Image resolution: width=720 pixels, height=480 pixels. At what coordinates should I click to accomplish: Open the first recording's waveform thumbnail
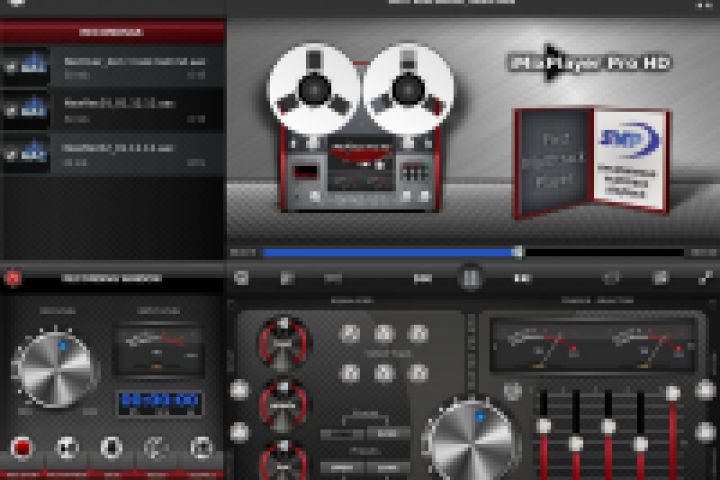tap(34, 64)
